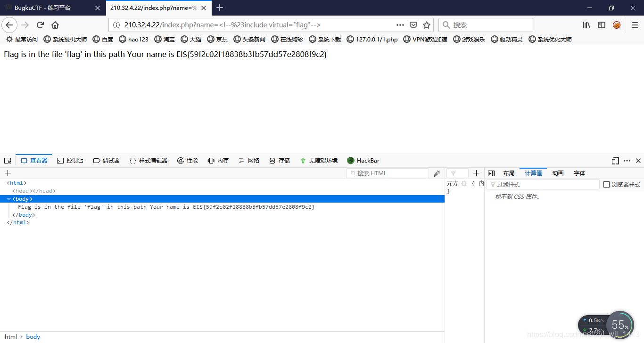The height and width of the screenshot is (343, 644).
Task: Open the VPN游戏加速 bookmark
Action: (x=425, y=39)
